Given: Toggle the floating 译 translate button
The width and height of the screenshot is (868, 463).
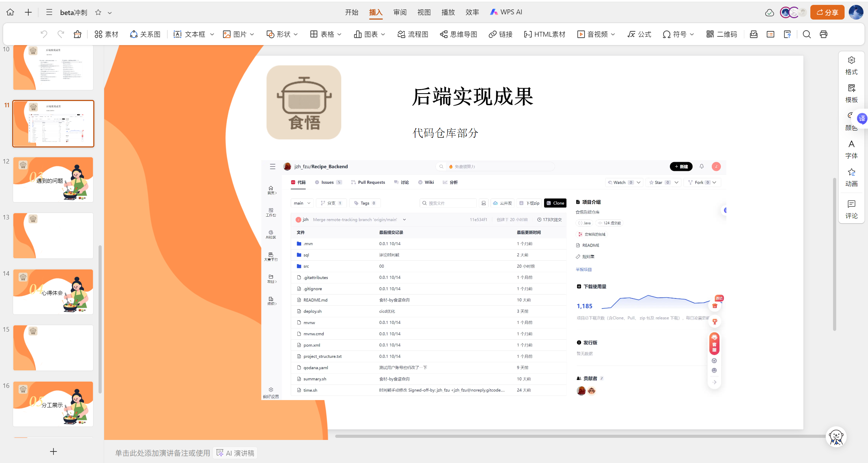Looking at the screenshot, I should pos(862,118).
